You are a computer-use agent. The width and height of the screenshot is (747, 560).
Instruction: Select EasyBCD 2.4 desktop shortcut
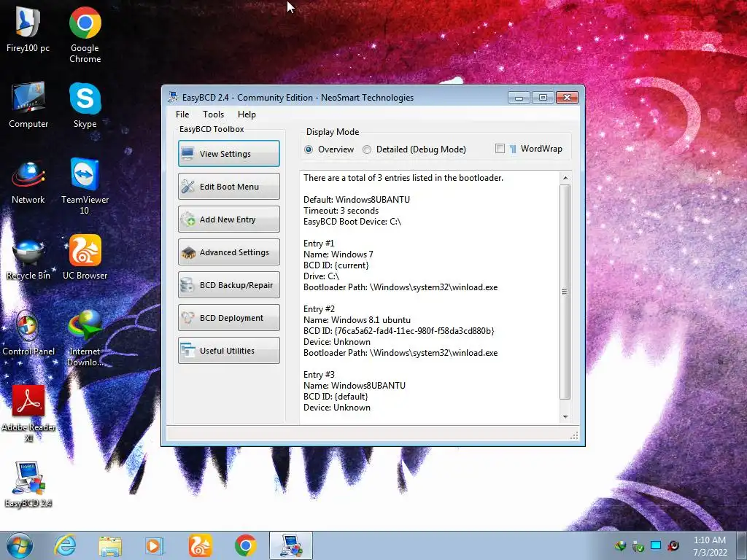[x=28, y=484]
